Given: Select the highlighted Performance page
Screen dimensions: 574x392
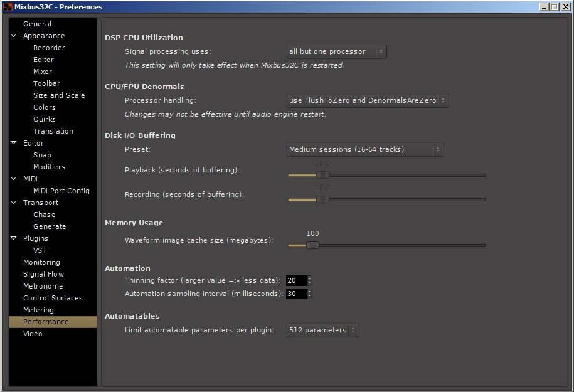Looking at the screenshot, I should 53,322.
